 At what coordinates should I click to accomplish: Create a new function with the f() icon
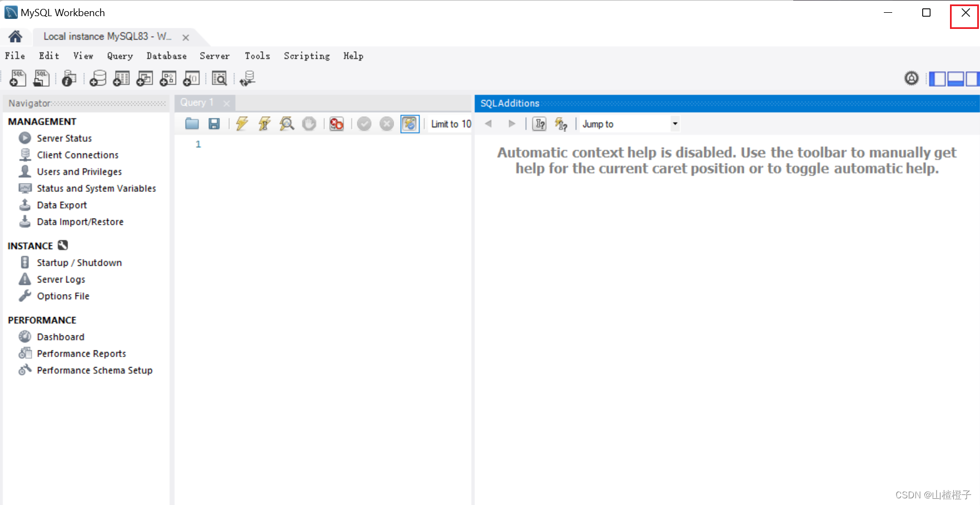tap(191, 78)
